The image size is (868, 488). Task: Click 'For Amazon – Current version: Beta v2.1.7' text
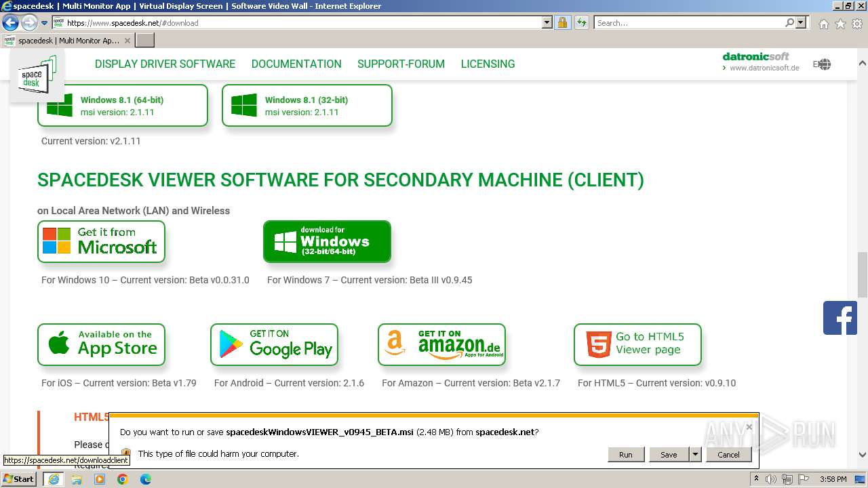(471, 383)
